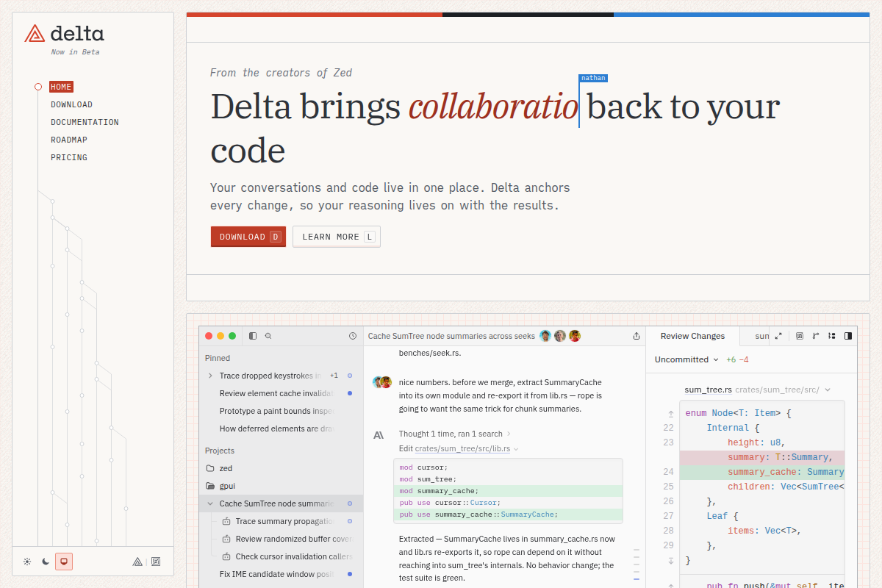Collapse the Edit lib.rs block chevron

[516, 448]
